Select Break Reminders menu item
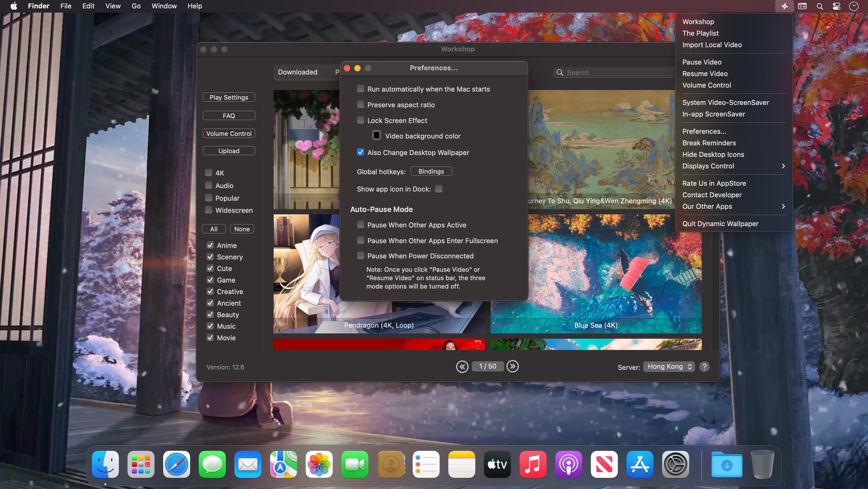Screen dimensions: 868x489 709,143
